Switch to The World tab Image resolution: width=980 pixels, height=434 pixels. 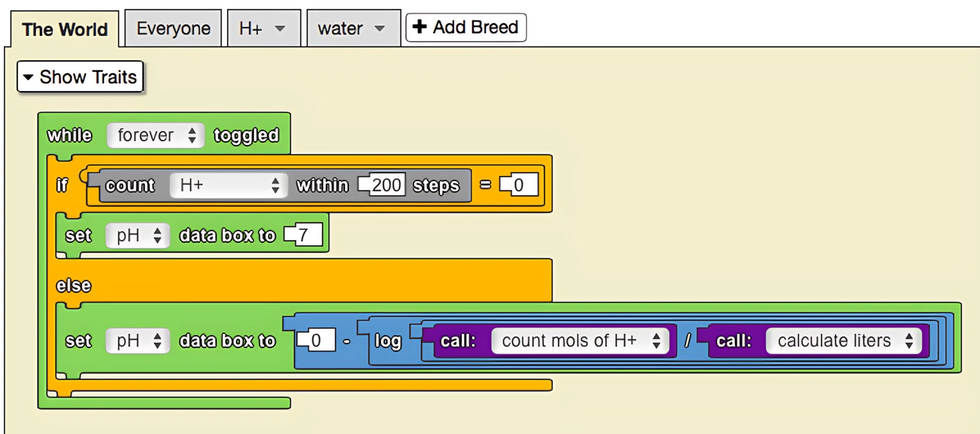tap(64, 29)
